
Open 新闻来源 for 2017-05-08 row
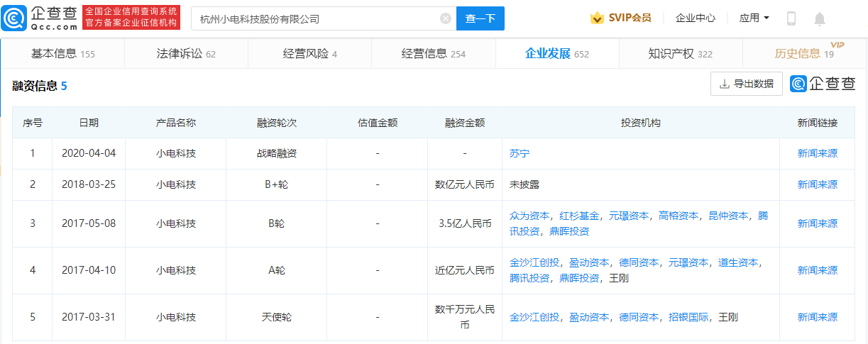pyautogui.click(x=817, y=223)
